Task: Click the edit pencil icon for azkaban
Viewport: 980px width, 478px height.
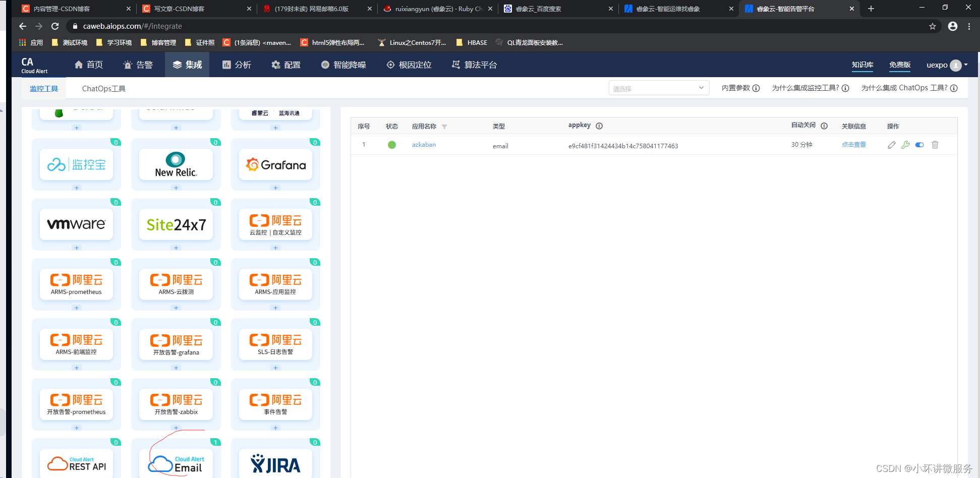Action: [892, 145]
